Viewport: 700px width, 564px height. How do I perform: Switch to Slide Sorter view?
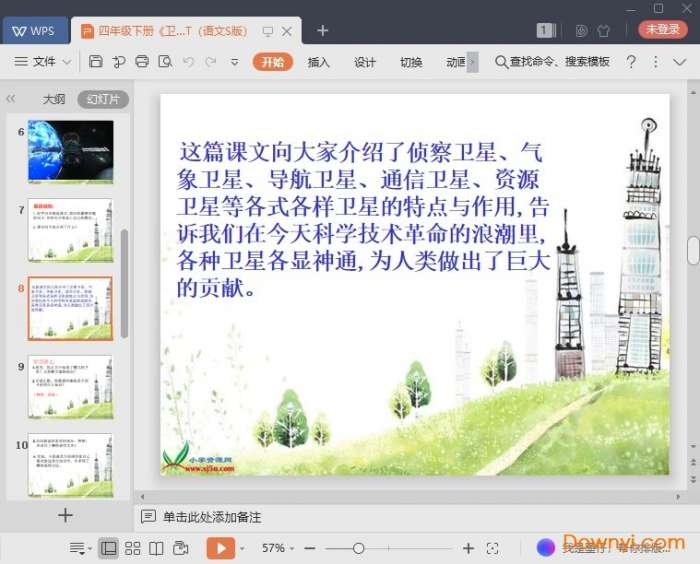(x=132, y=548)
